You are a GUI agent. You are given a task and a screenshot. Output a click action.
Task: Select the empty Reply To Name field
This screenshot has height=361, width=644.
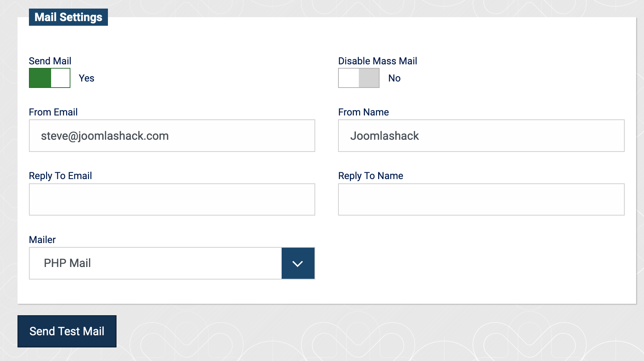click(481, 199)
